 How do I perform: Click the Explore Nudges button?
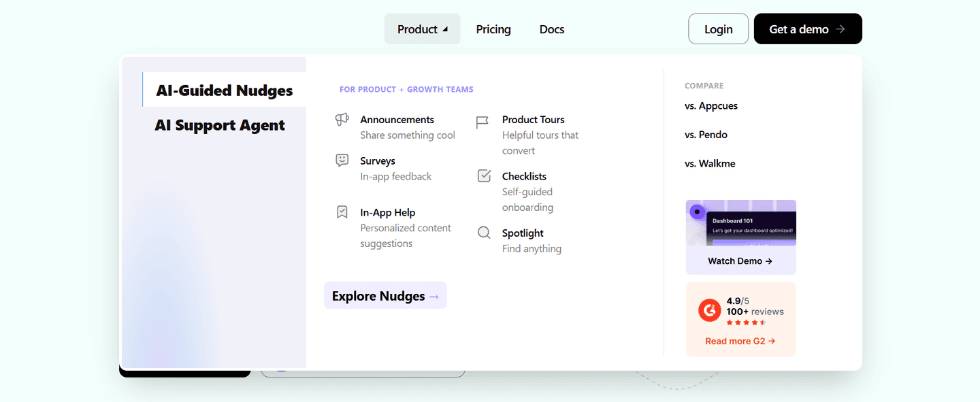click(385, 296)
